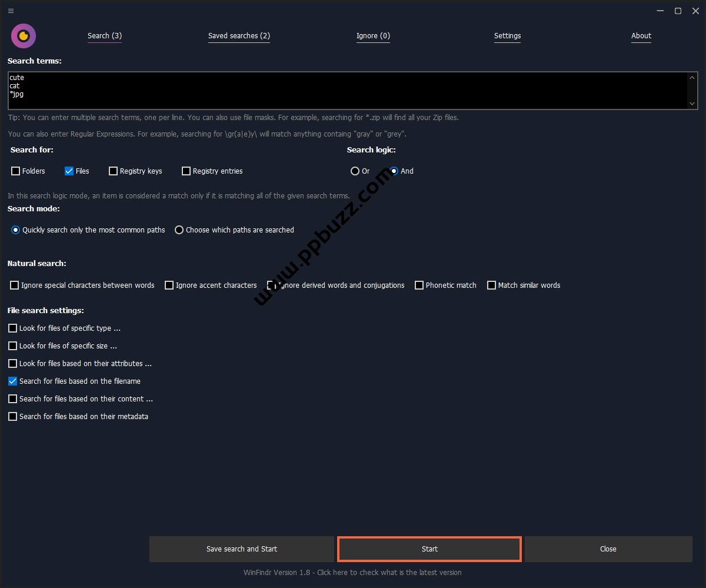
Task: Close the window with the X icon
Action: (x=695, y=11)
